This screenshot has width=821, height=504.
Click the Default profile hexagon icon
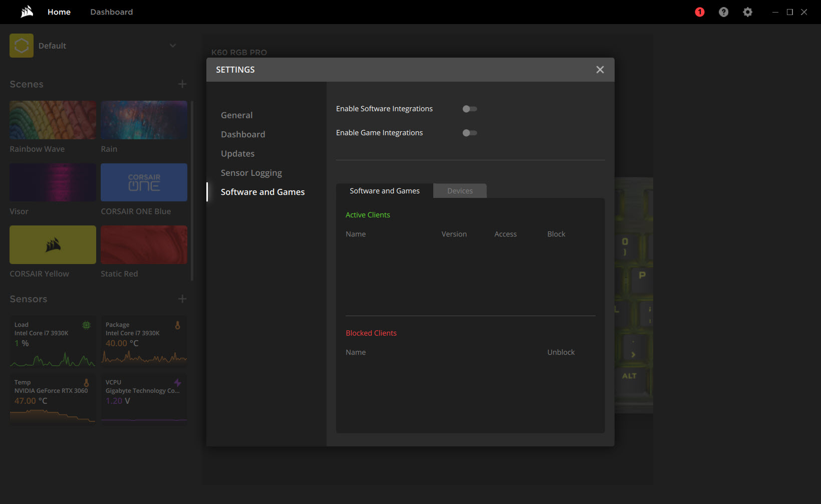click(x=22, y=46)
